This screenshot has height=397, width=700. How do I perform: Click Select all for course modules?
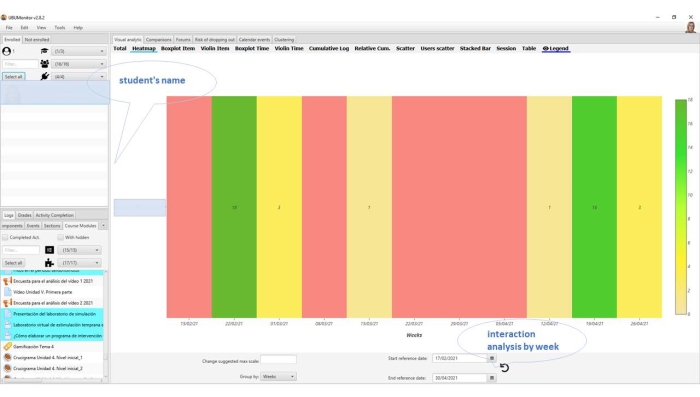(13, 263)
